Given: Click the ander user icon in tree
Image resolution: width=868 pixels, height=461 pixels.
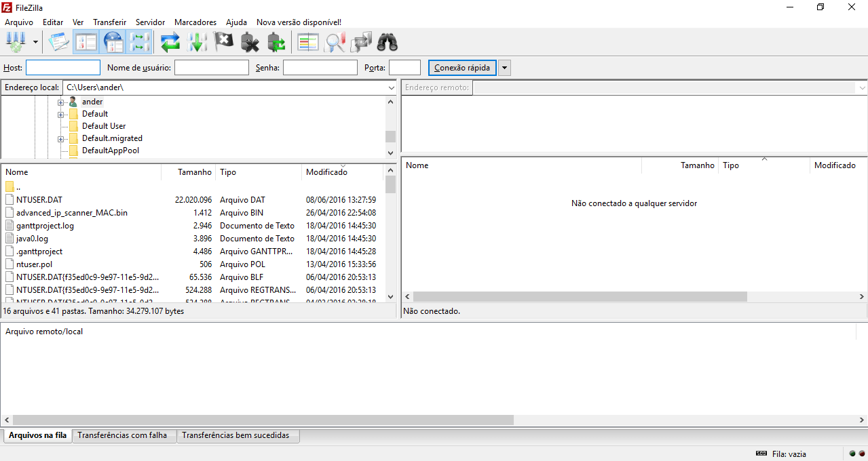Looking at the screenshot, I should [73, 102].
